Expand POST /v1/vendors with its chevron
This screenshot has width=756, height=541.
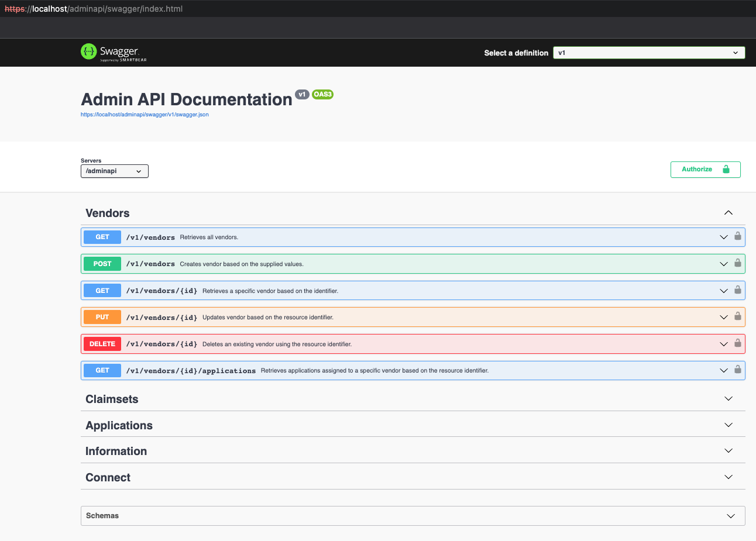(x=724, y=264)
